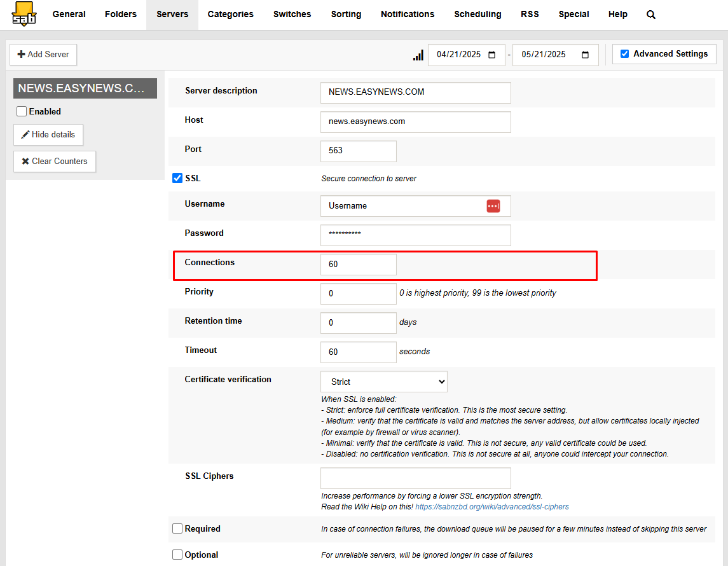728x566 pixels.
Task: Enable the server with Enabled checkbox
Action: (22, 111)
